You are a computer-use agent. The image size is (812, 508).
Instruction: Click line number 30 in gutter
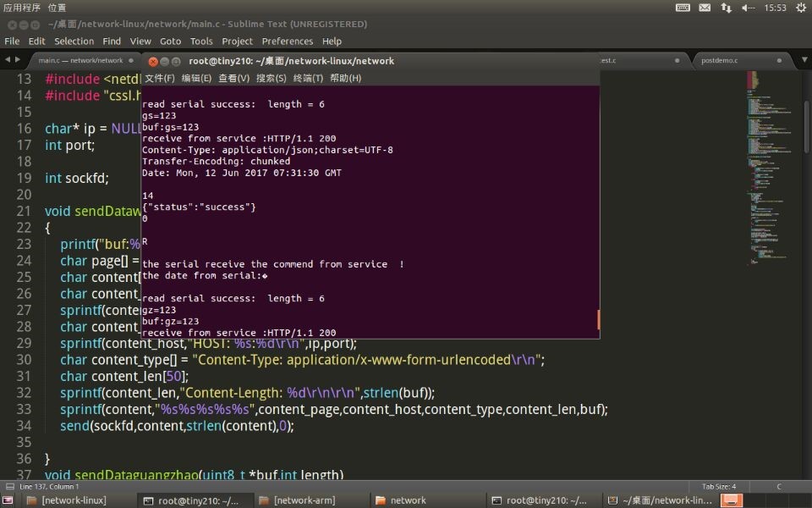pyautogui.click(x=24, y=360)
